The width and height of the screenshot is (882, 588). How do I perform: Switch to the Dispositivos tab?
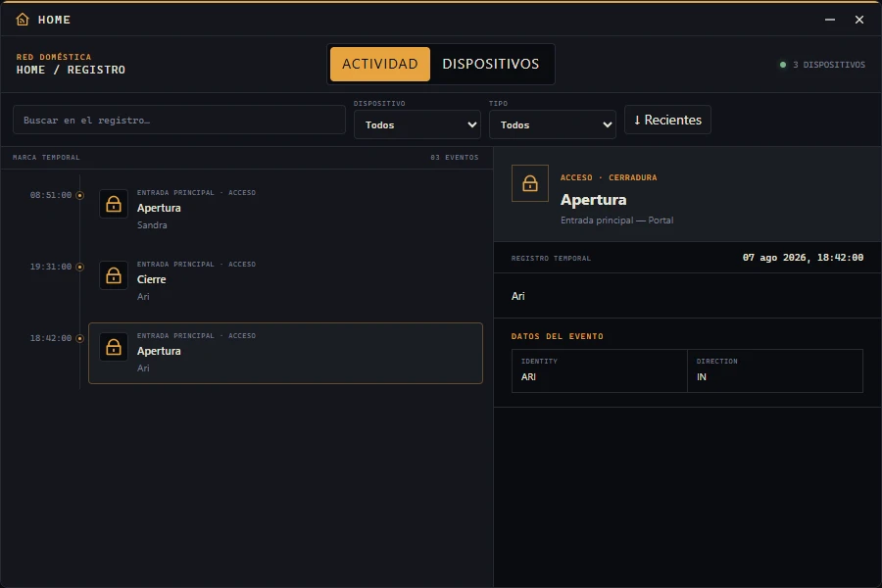(x=491, y=64)
